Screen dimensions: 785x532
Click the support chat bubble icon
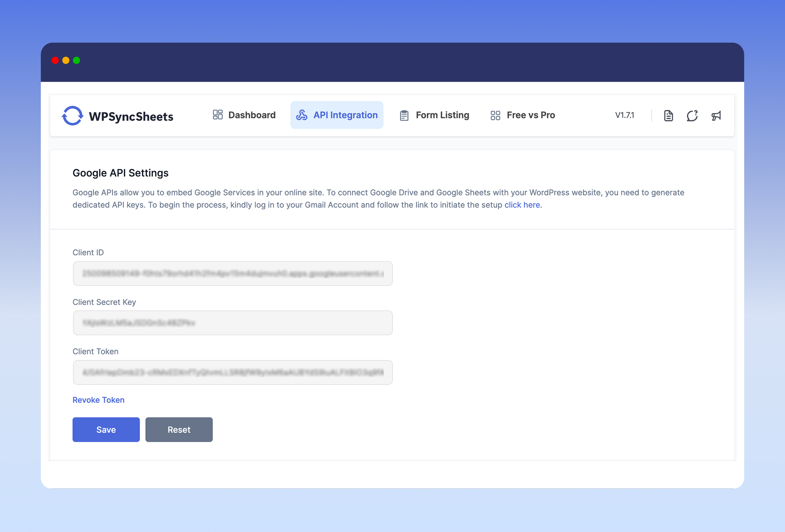(x=692, y=116)
